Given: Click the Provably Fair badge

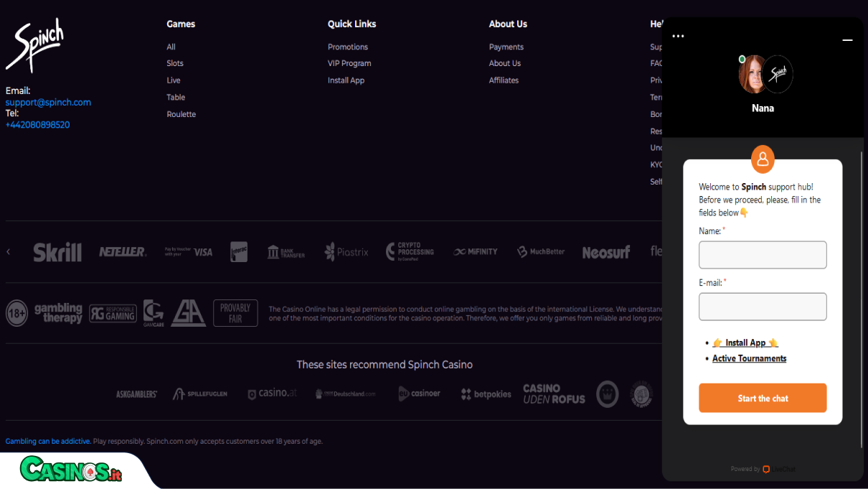Looking at the screenshot, I should [x=235, y=313].
